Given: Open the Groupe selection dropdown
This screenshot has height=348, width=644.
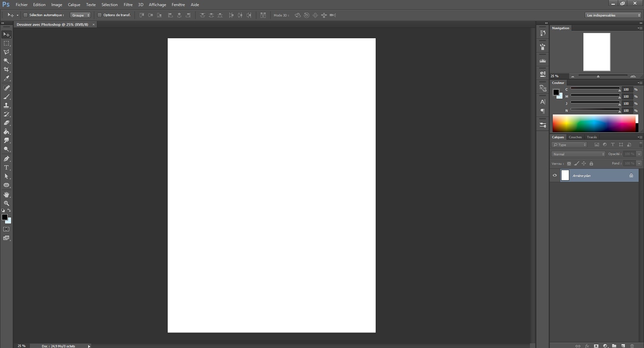Looking at the screenshot, I should tap(80, 15).
